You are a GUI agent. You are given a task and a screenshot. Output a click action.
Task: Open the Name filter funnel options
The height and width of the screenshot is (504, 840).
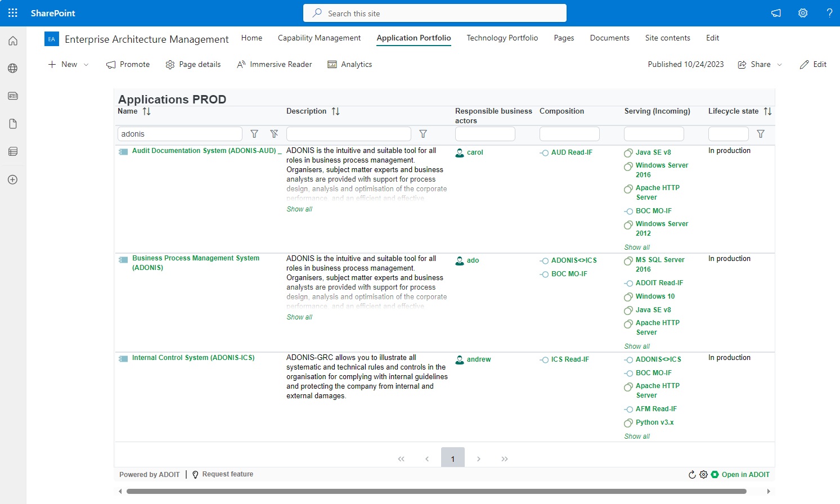tap(254, 134)
